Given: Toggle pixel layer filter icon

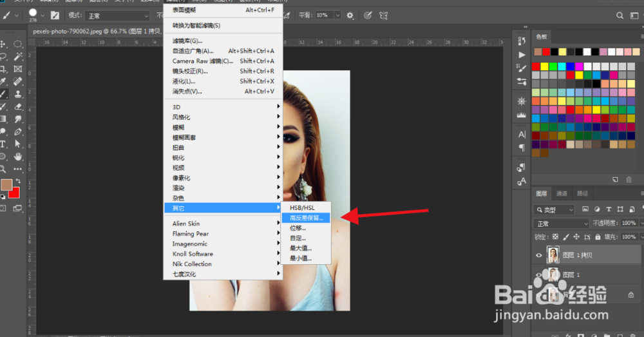Looking at the screenshot, I should (x=585, y=209).
